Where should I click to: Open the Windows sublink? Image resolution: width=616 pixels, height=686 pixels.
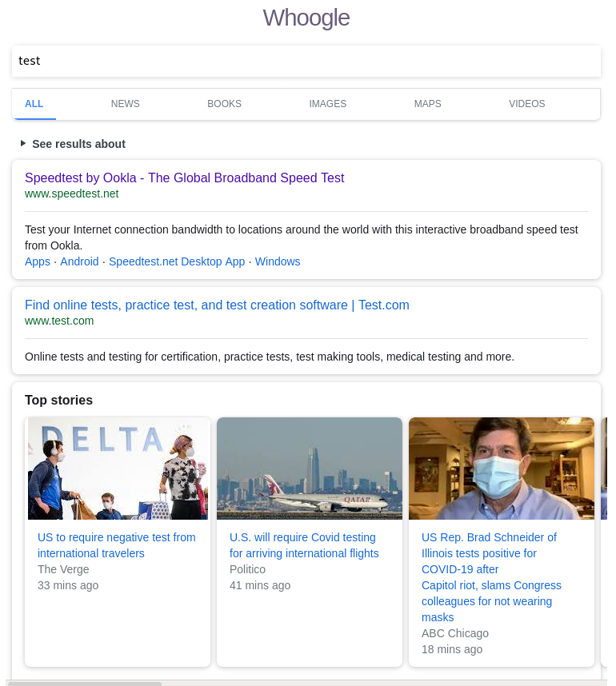point(278,261)
